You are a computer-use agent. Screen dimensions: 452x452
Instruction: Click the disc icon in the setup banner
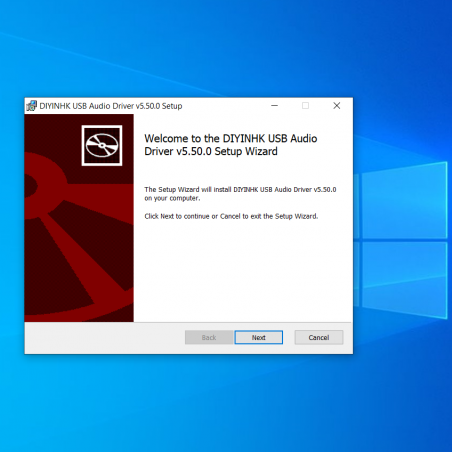pyautogui.click(x=102, y=145)
